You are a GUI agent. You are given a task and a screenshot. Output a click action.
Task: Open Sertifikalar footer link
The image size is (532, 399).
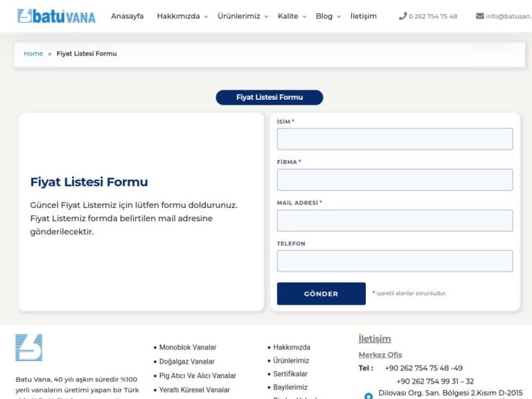point(290,374)
